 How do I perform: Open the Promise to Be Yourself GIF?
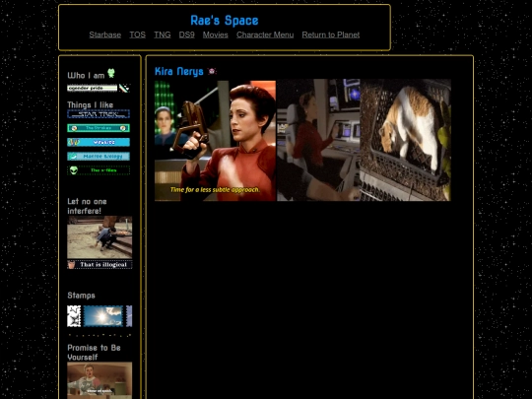click(100, 380)
